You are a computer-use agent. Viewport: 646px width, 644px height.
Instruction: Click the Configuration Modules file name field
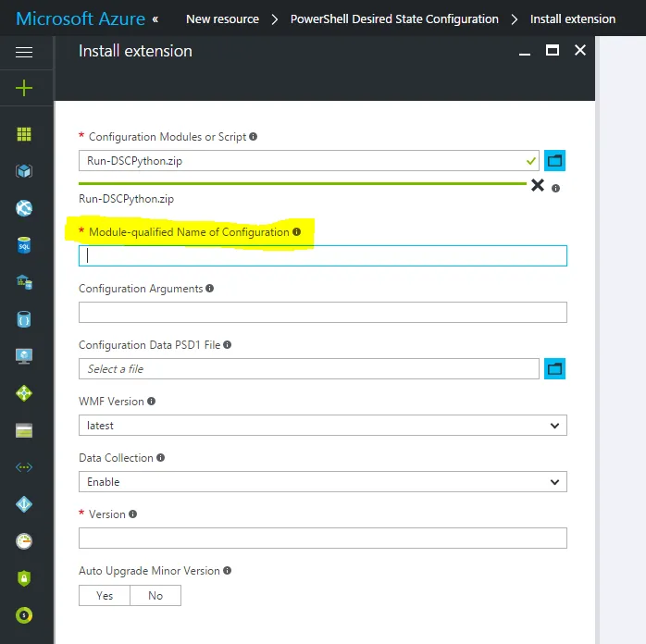pos(308,161)
